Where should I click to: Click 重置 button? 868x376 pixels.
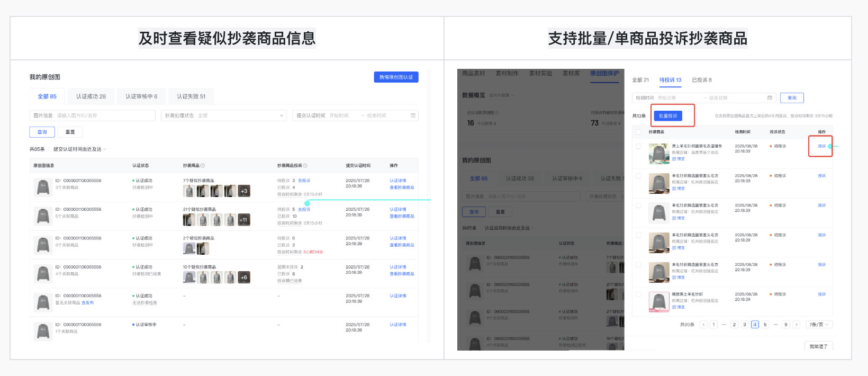70,132
